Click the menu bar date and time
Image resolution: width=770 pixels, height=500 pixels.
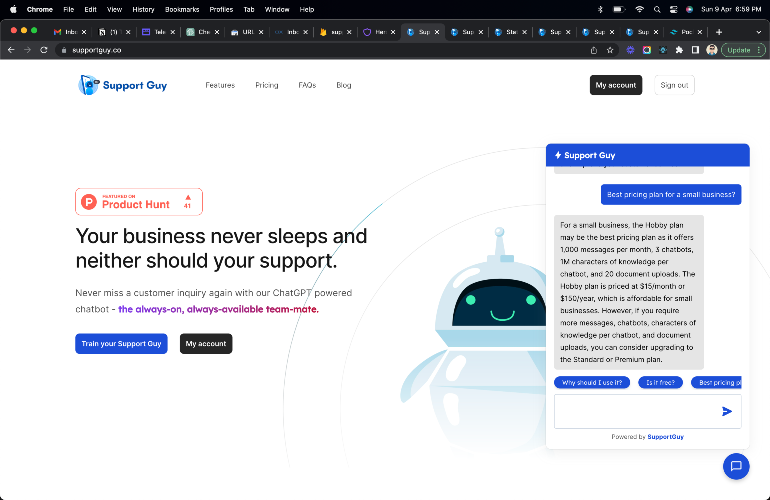(731, 9)
